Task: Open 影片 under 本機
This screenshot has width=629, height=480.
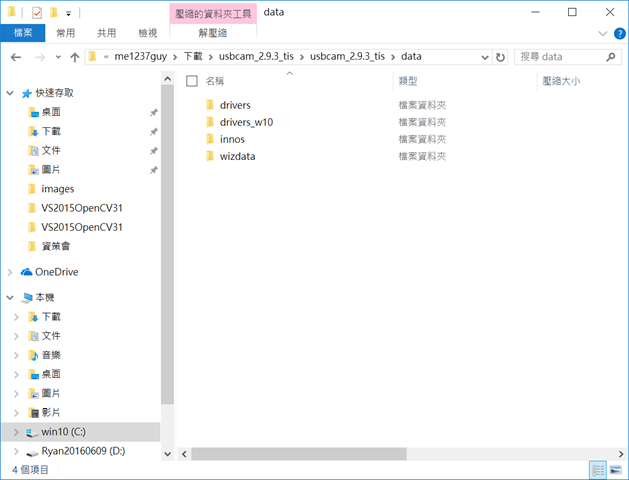Action: tap(51, 412)
